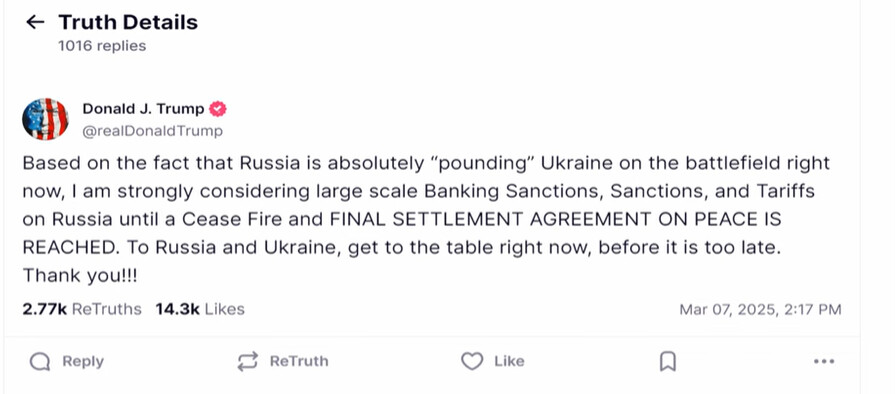895x394 pixels.
Task: Click the ReTruth text label
Action: pos(299,361)
